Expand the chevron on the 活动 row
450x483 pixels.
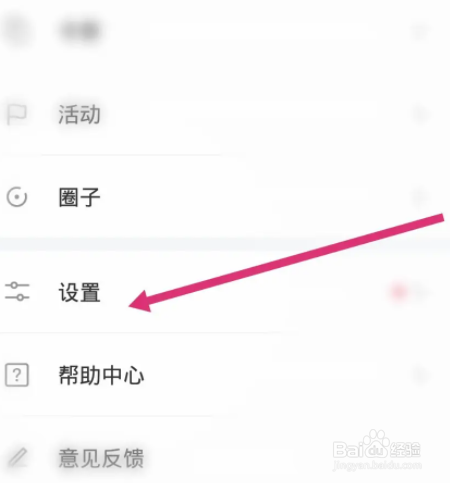419,115
